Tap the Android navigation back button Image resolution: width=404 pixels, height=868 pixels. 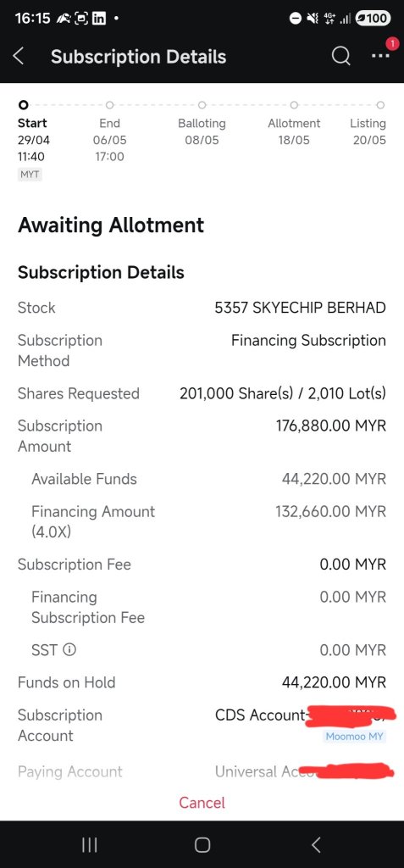tap(315, 845)
